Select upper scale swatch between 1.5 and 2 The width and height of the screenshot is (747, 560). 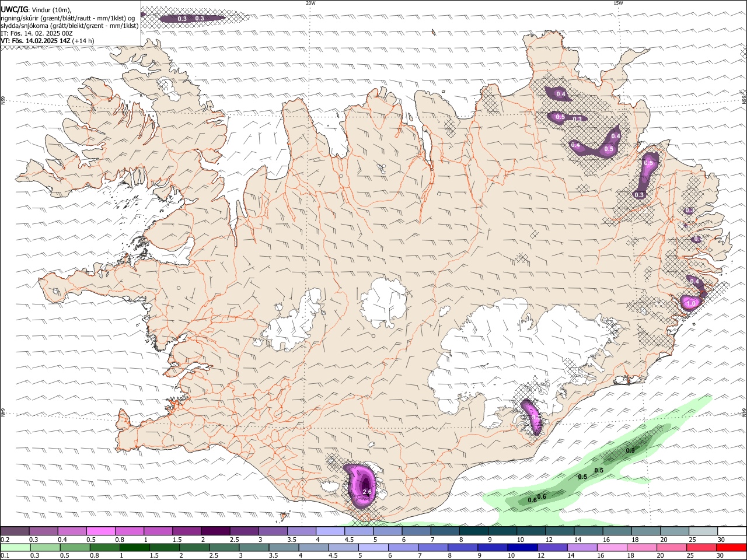pos(187,531)
